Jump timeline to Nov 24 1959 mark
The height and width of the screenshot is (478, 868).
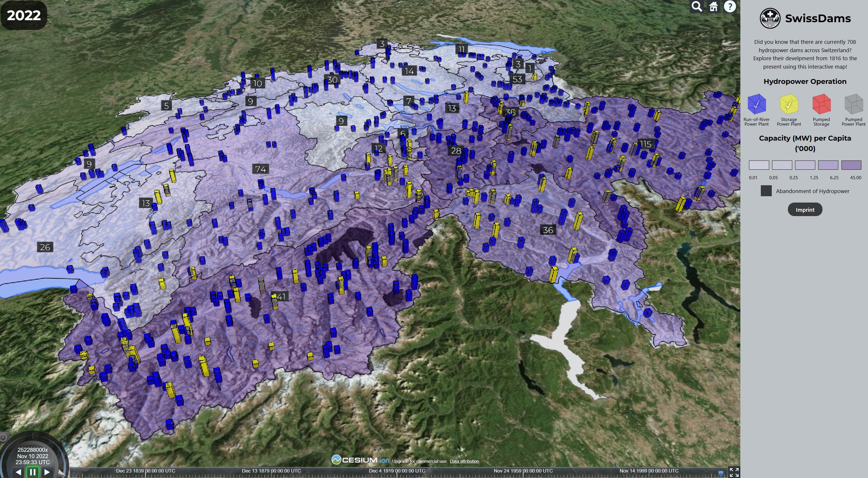(523, 471)
